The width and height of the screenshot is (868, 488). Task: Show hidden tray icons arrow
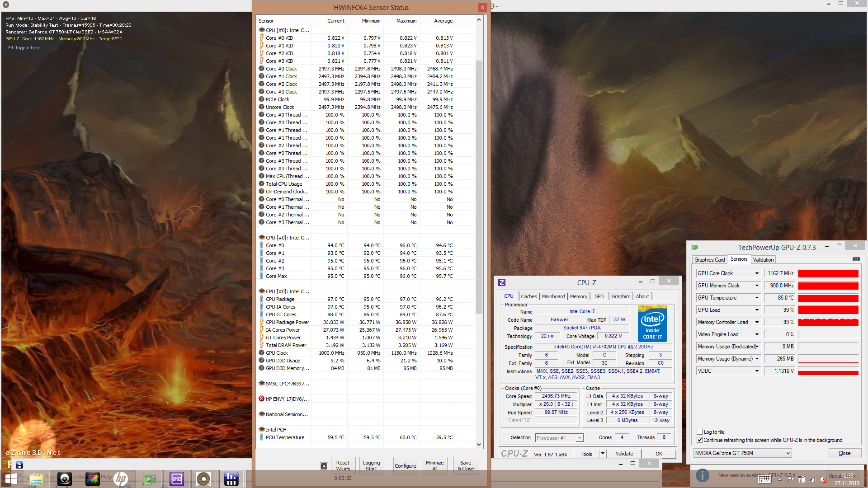pyautogui.click(x=780, y=479)
